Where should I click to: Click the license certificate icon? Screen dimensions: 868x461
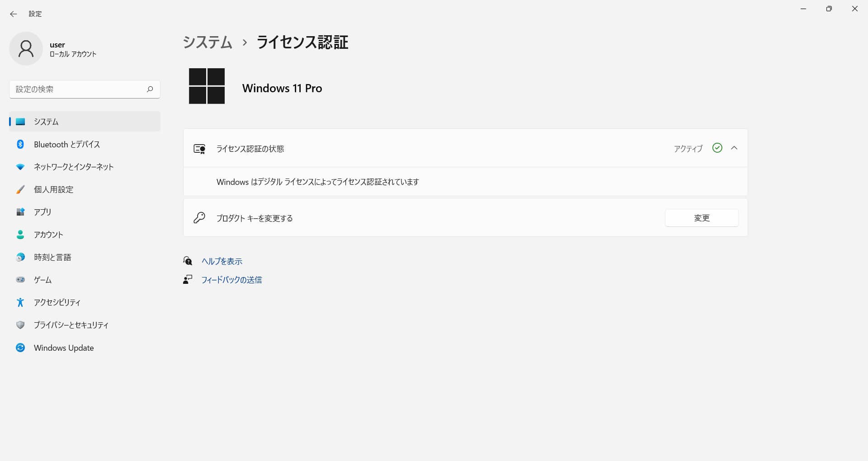pyautogui.click(x=199, y=149)
